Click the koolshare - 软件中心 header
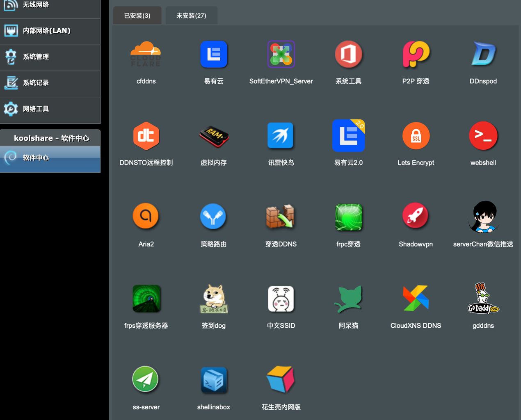This screenshot has height=420, width=521. [x=50, y=138]
